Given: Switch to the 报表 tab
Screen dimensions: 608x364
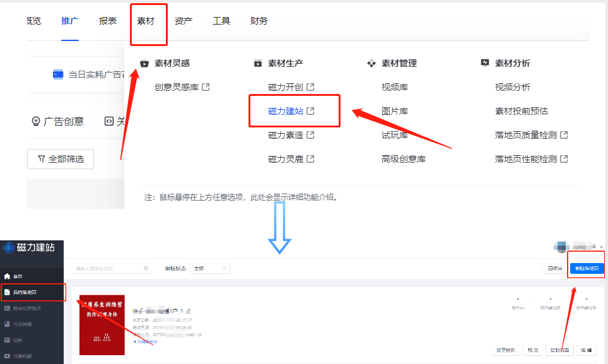Looking at the screenshot, I should (108, 21).
